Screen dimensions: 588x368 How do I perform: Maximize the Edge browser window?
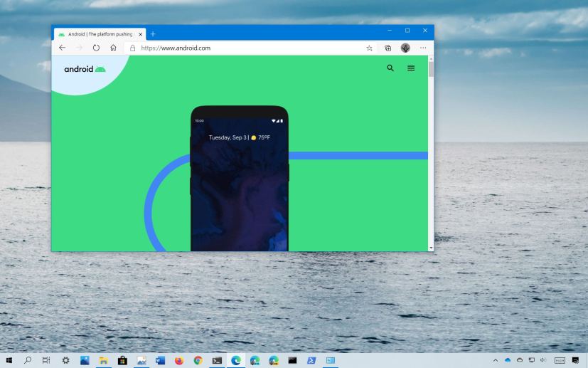pyautogui.click(x=407, y=31)
